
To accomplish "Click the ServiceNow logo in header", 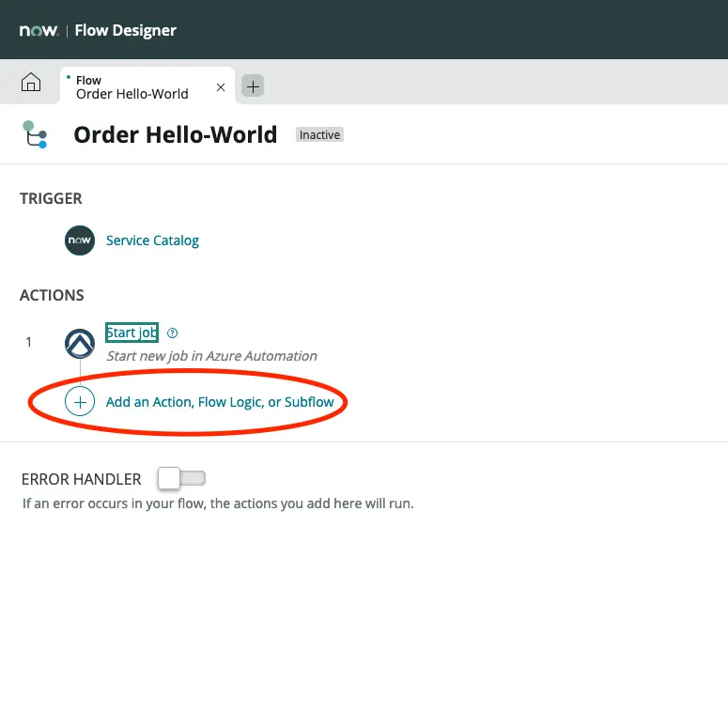I will click(x=39, y=30).
